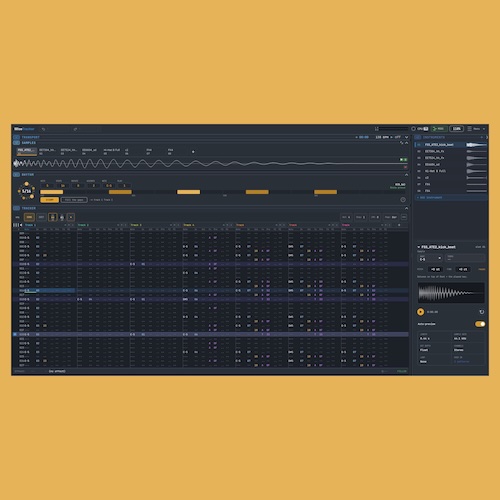Click the waveform thumbnail of first instrument
The height and width of the screenshot is (500, 500).
click(x=476, y=145)
